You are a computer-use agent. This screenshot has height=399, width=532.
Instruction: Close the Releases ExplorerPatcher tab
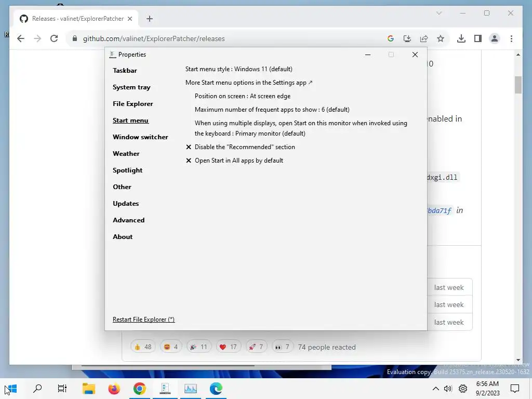(x=130, y=19)
